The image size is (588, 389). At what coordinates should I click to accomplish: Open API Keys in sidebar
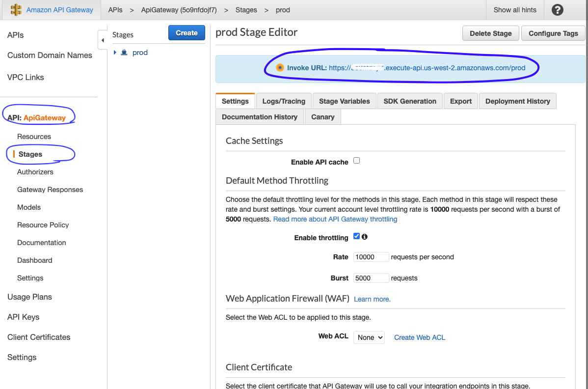point(23,317)
